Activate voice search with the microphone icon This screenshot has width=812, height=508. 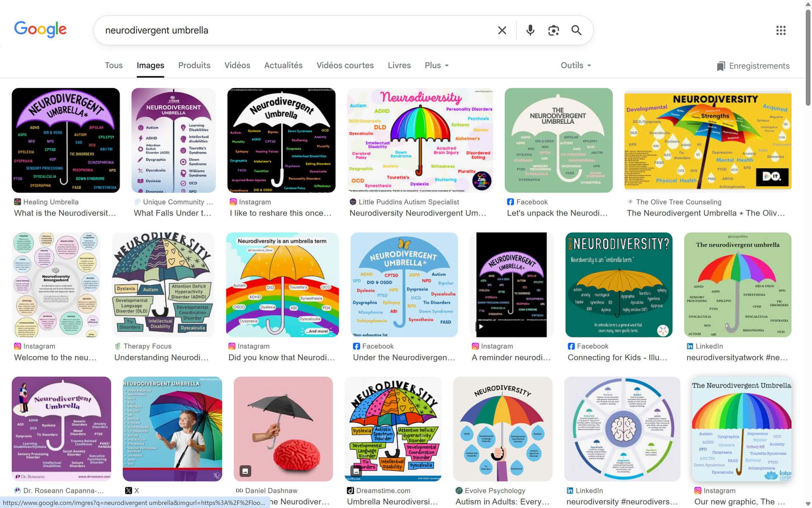click(530, 30)
